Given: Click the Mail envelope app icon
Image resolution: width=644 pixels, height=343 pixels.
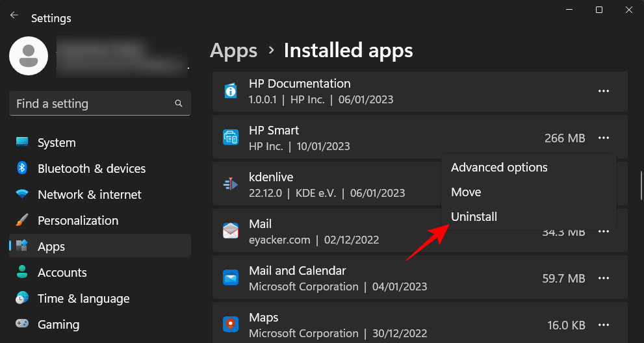Looking at the screenshot, I should click(x=231, y=231).
